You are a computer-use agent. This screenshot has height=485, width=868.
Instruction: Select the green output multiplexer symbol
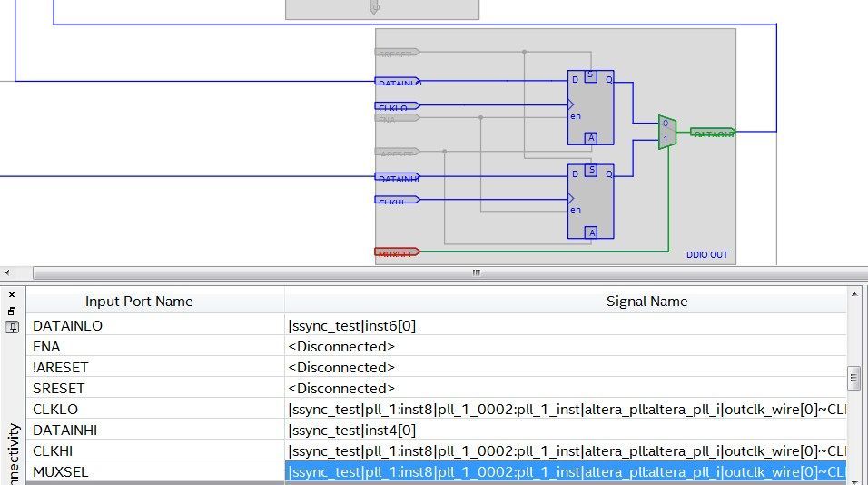pos(667,132)
